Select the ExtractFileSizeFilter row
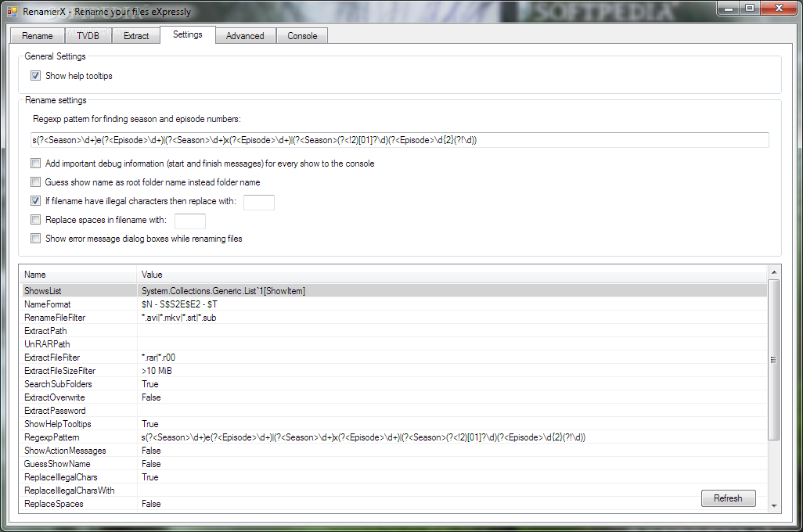The image size is (803, 532). click(x=394, y=371)
